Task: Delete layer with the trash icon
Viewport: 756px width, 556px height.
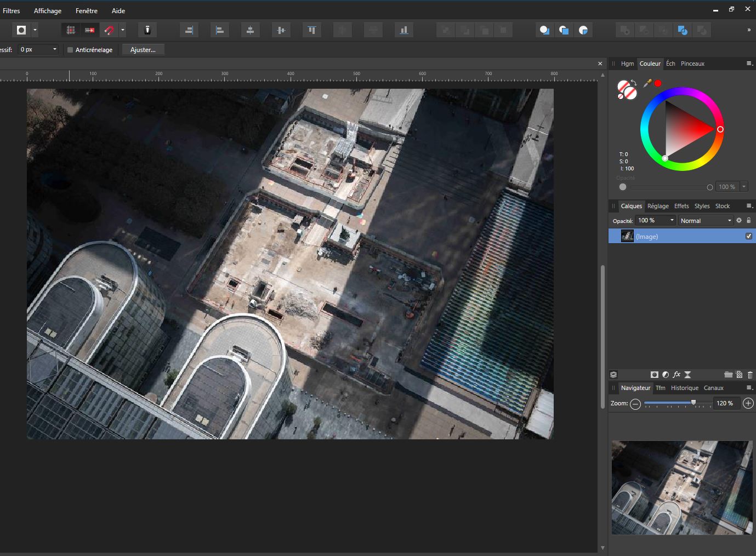Action: (x=750, y=375)
